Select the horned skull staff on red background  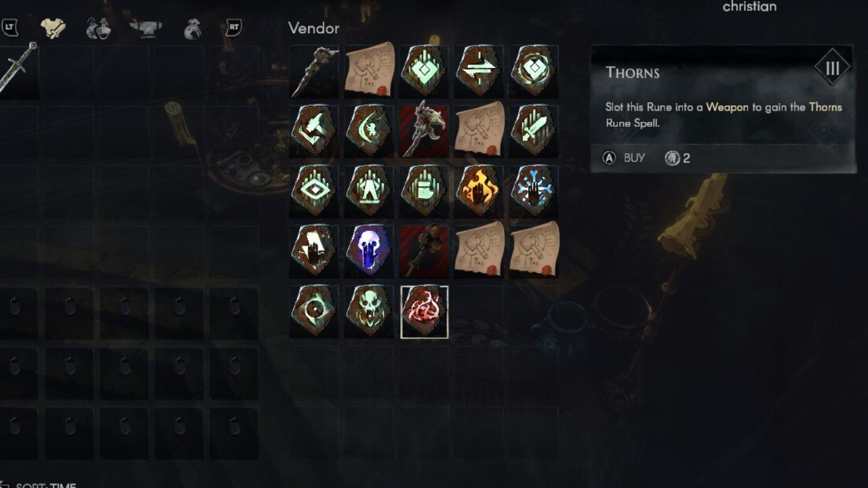point(425,130)
